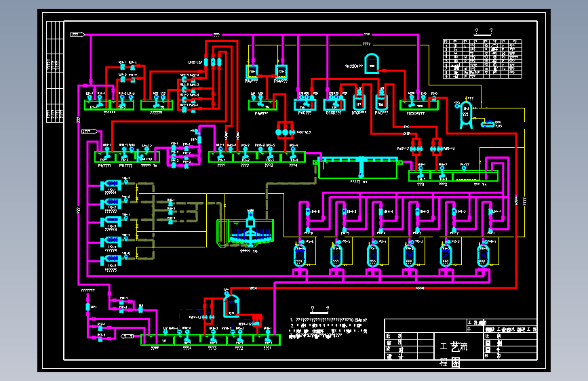Select the green tank right of the settling tank
588x381 pixels.
tap(453, 176)
